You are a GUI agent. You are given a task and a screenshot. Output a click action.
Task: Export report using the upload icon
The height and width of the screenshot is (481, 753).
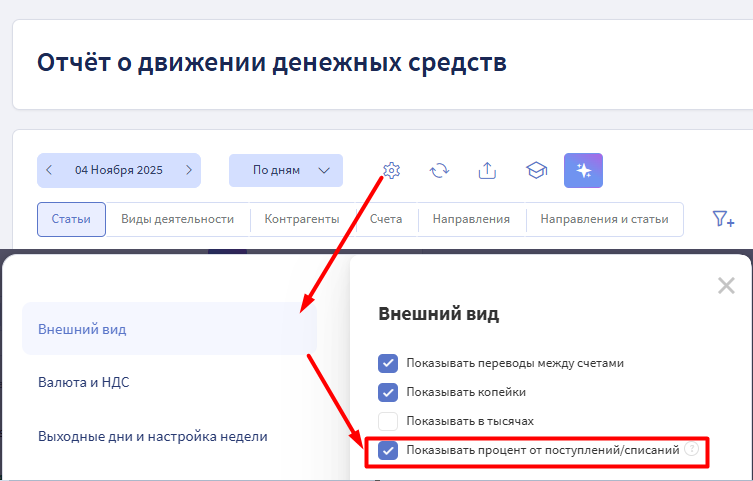click(x=487, y=170)
